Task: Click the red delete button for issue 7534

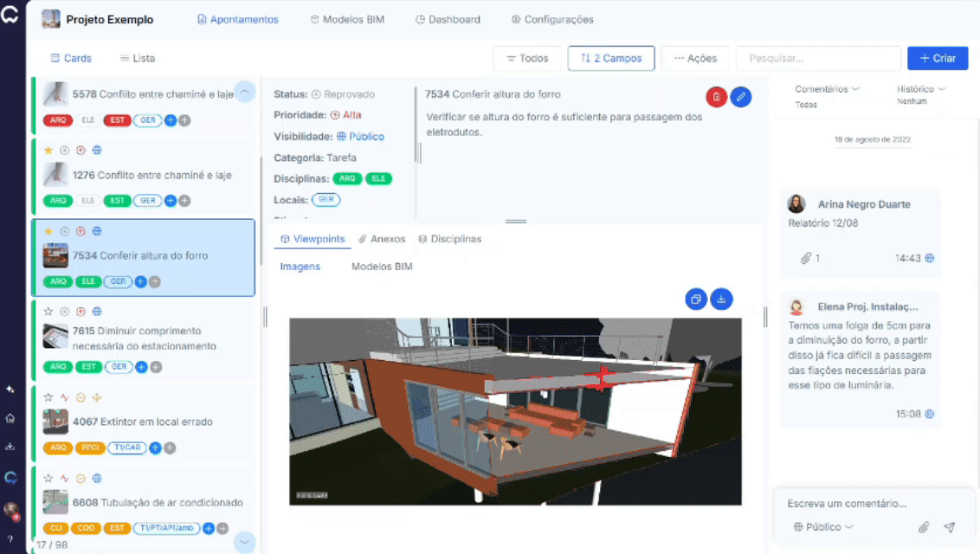Action: coord(716,97)
